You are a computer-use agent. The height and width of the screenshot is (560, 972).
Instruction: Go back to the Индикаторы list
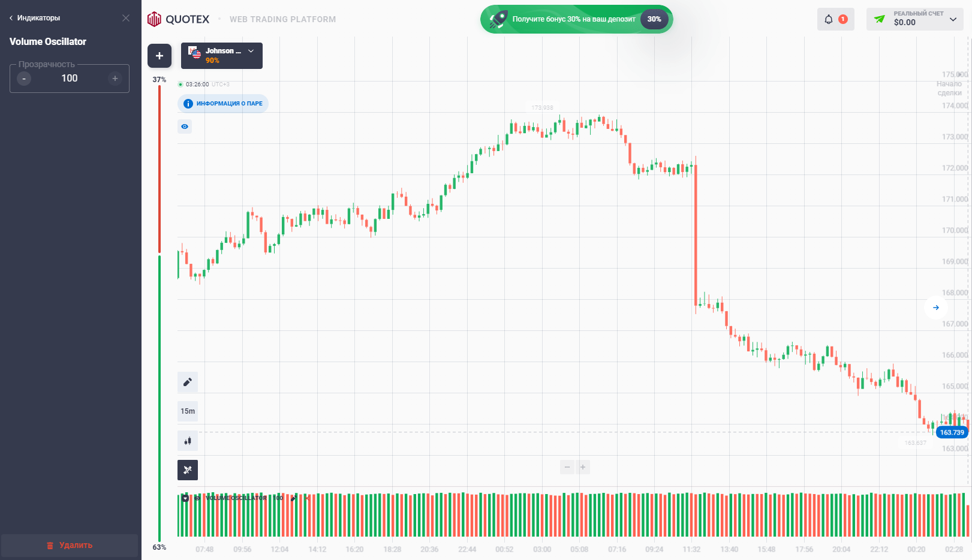pos(35,18)
